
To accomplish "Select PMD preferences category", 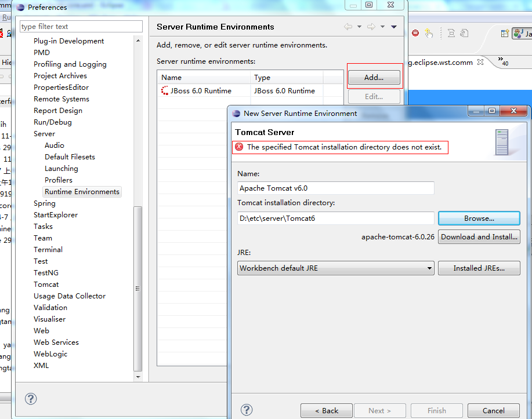I will 42,53.
